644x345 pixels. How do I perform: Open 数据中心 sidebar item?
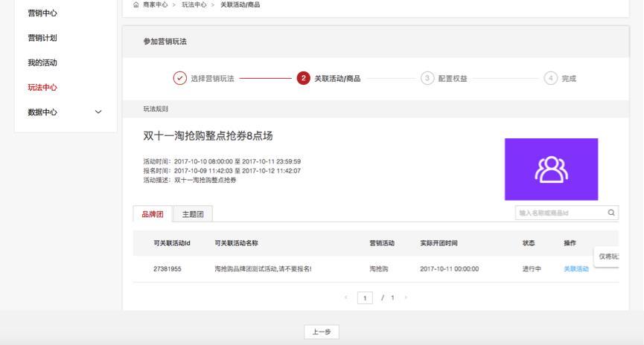(x=42, y=112)
